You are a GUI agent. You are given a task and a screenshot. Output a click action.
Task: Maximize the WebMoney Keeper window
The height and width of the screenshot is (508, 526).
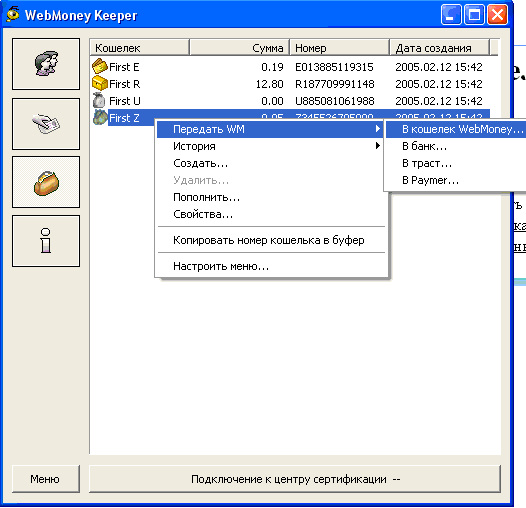pyautogui.click(x=474, y=15)
